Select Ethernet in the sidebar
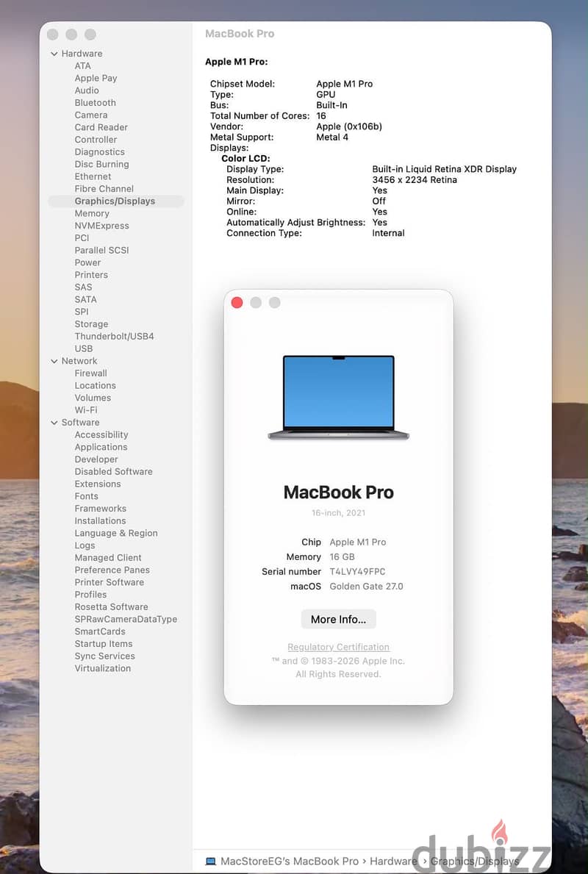This screenshot has width=588, height=874. pos(93,176)
